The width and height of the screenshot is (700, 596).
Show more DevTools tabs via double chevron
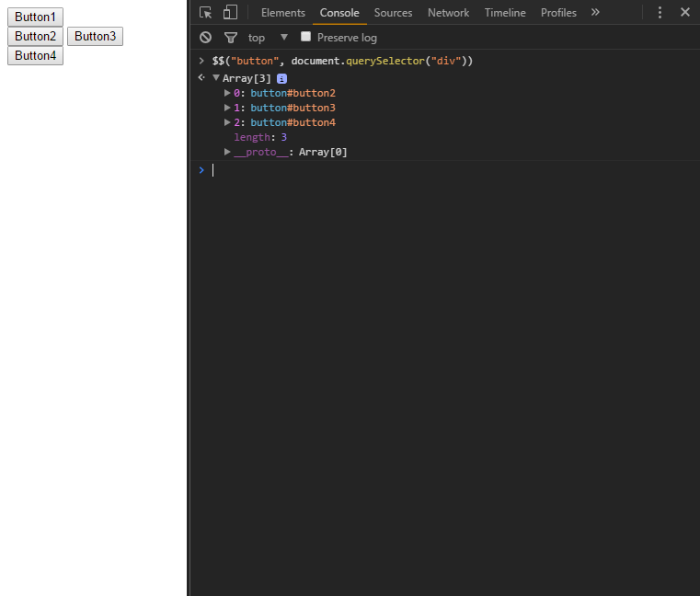[x=595, y=13]
